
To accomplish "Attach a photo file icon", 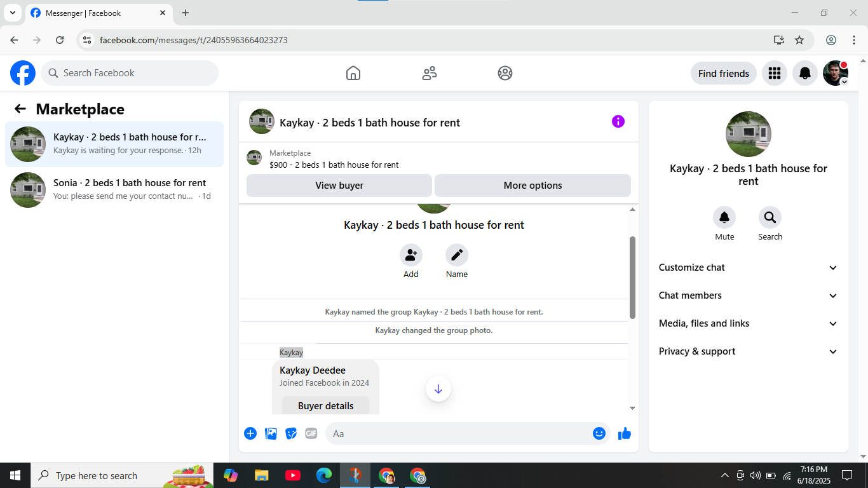I will (271, 433).
